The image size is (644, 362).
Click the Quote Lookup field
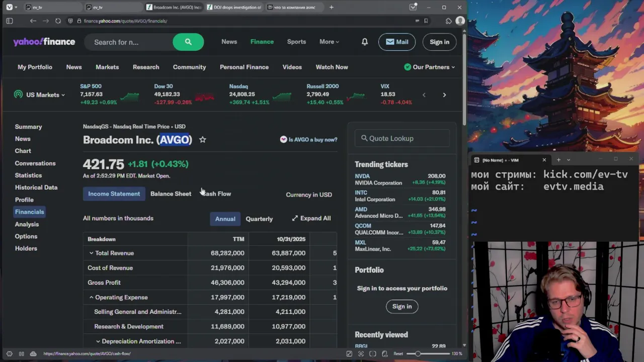pyautogui.click(x=402, y=138)
